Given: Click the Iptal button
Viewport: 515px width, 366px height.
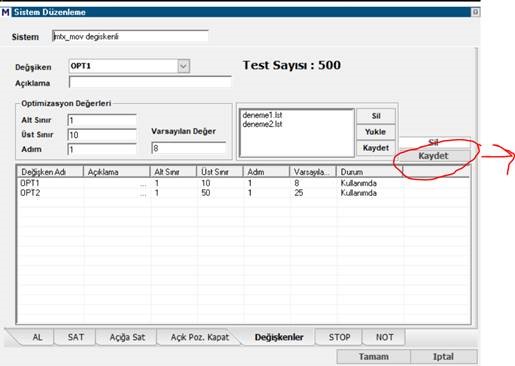Looking at the screenshot, I should pyautogui.click(x=444, y=357).
